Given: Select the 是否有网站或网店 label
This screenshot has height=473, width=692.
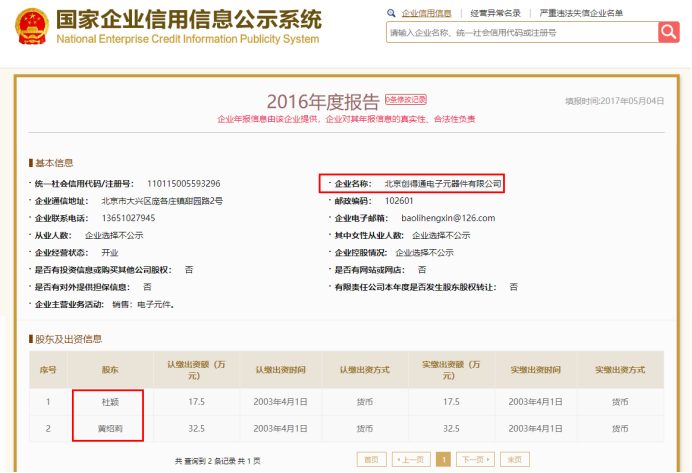Looking at the screenshot, I should [369, 270].
